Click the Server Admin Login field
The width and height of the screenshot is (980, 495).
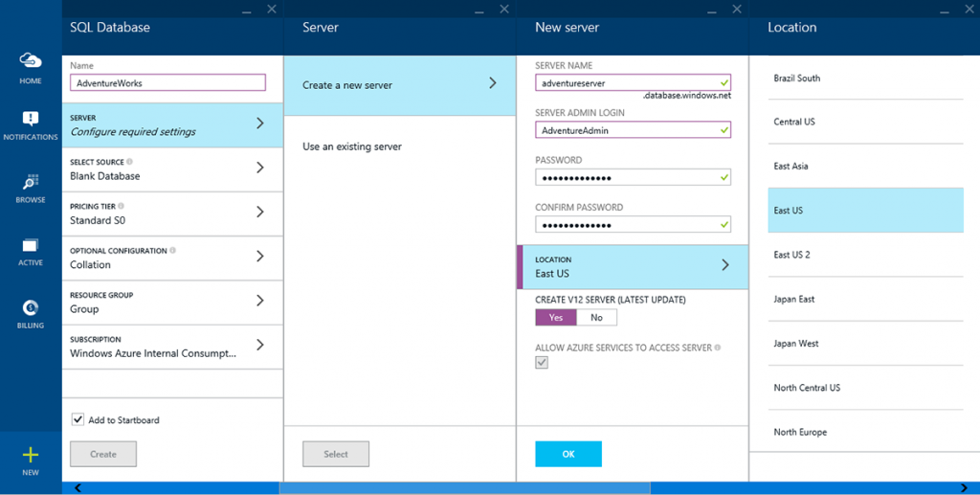point(633,130)
